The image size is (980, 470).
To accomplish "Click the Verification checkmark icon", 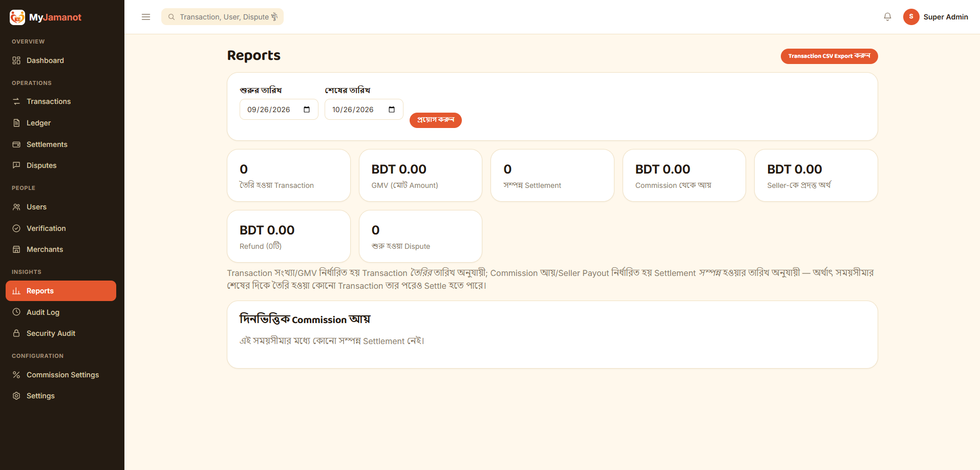I will click(x=16, y=228).
